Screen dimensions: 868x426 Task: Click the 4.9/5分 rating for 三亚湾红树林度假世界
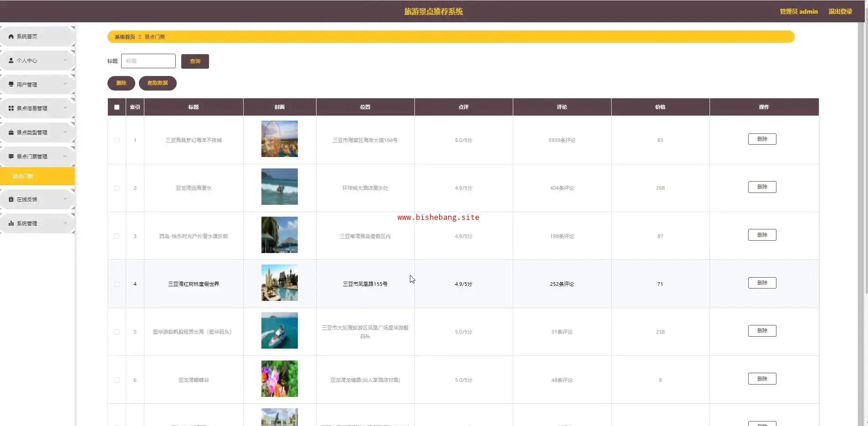(464, 284)
